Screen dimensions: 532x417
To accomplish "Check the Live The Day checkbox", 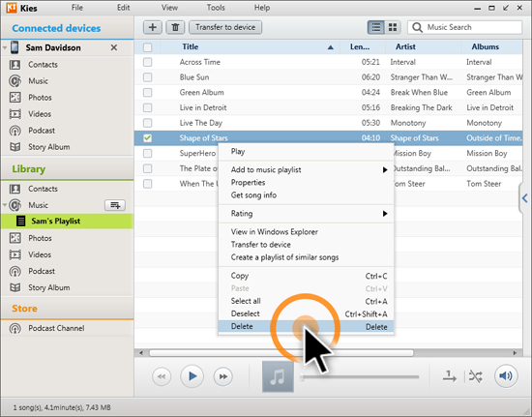I will [x=148, y=123].
